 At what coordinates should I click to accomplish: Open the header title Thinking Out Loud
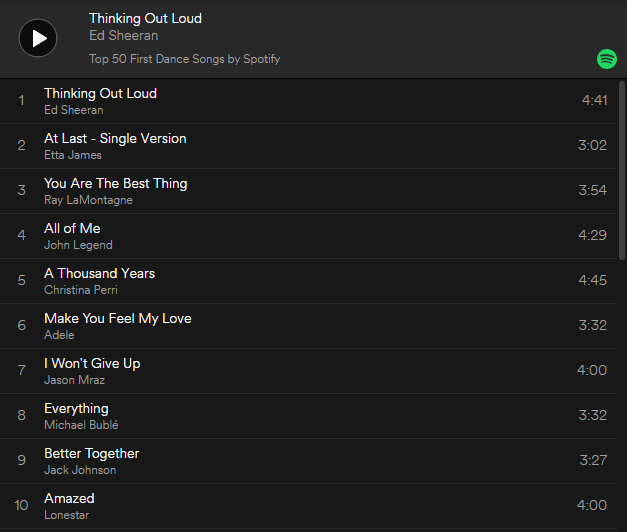point(145,18)
